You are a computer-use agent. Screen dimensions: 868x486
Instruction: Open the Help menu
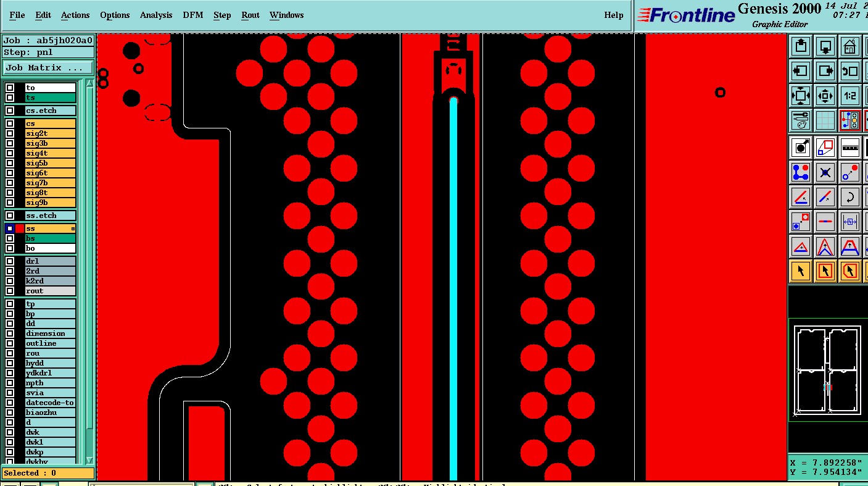614,15
